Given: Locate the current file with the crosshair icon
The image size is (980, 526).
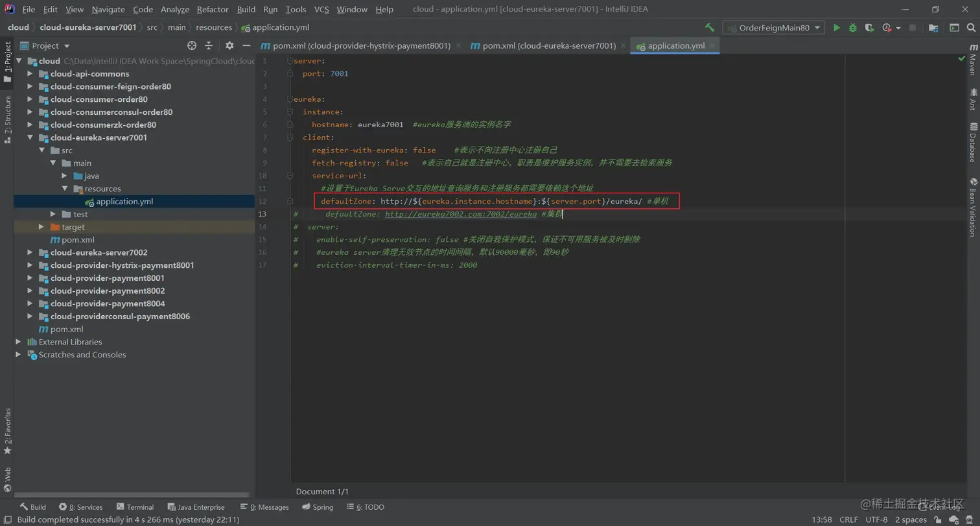Looking at the screenshot, I should [x=192, y=45].
